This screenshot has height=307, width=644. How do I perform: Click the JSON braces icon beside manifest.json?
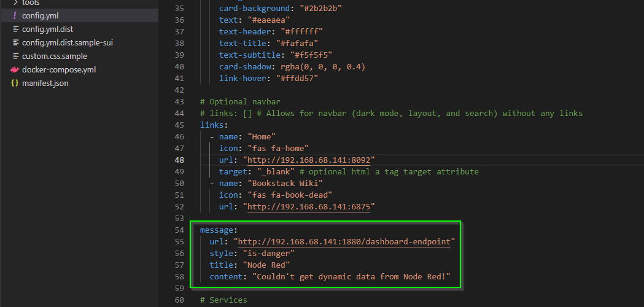click(x=15, y=84)
